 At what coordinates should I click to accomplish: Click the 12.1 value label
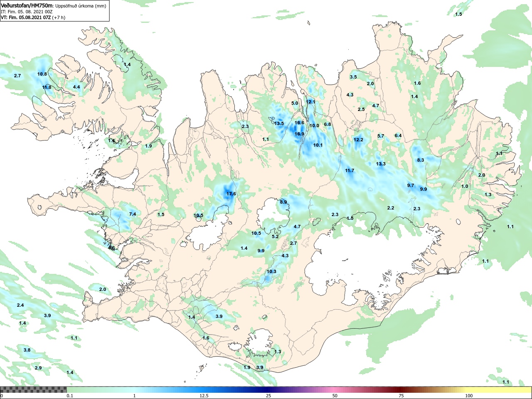(x=310, y=102)
